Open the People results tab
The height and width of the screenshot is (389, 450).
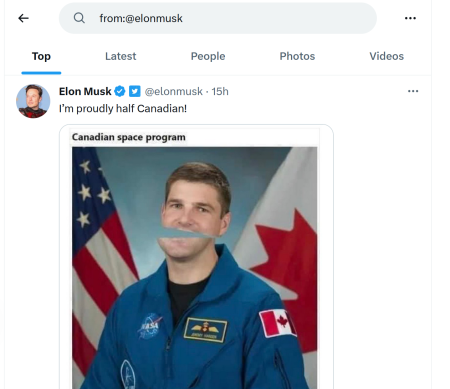208,56
